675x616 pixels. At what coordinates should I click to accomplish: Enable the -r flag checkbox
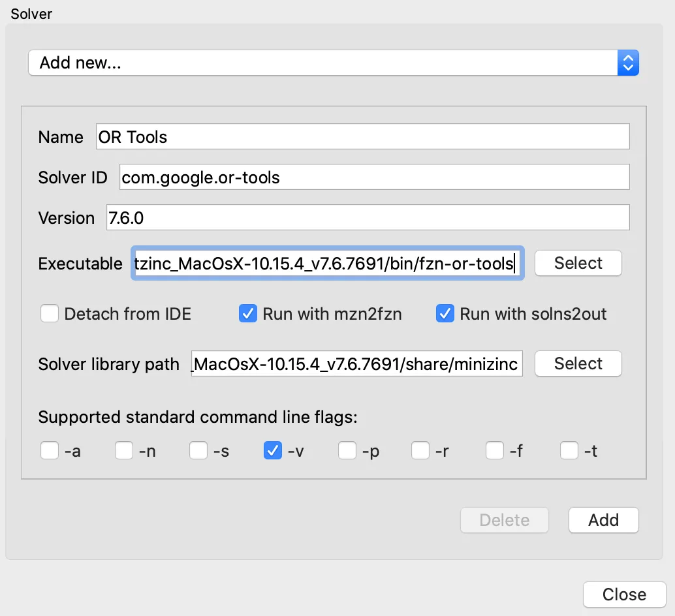coord(420,450)
